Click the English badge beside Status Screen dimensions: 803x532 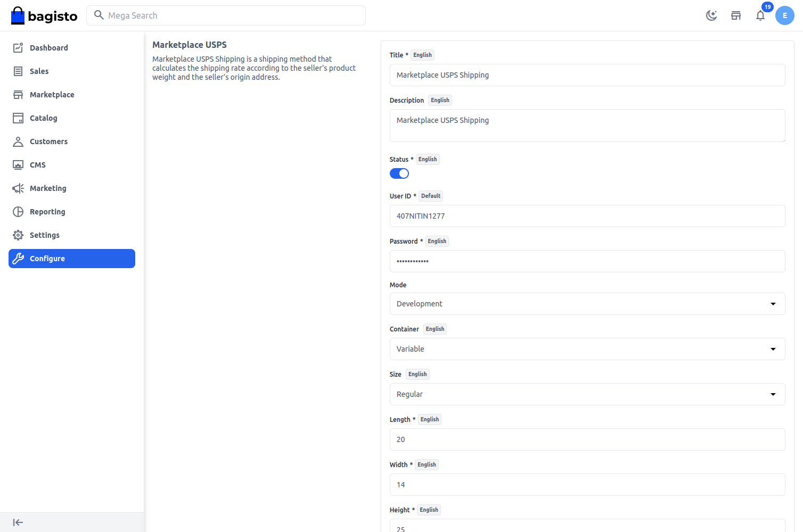[x=428, y=159]
